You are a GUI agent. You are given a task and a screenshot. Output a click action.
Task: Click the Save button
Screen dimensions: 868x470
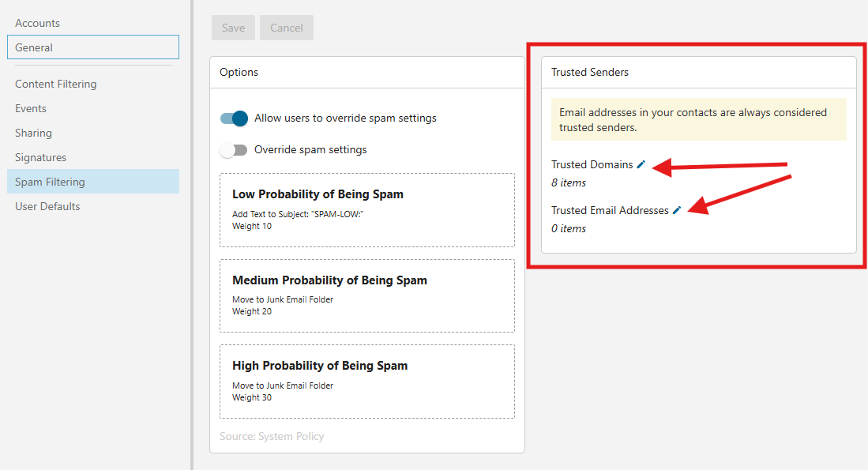[233, 28]
